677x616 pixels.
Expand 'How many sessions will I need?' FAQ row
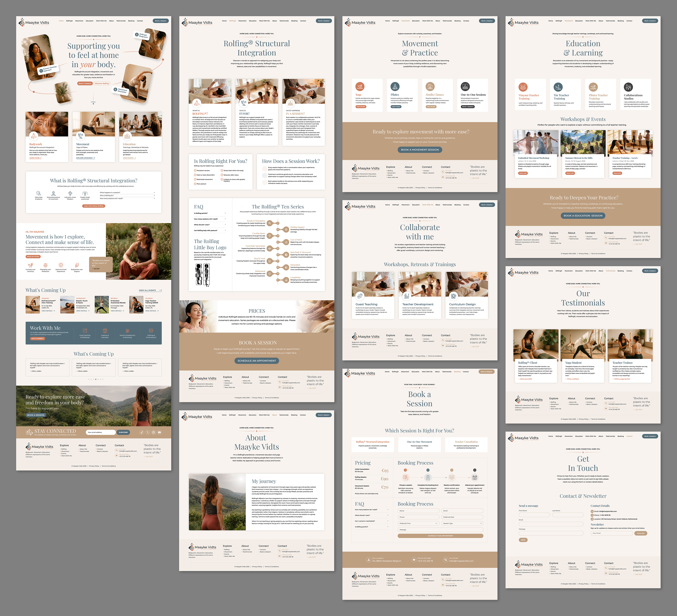[x=210, y=219]
